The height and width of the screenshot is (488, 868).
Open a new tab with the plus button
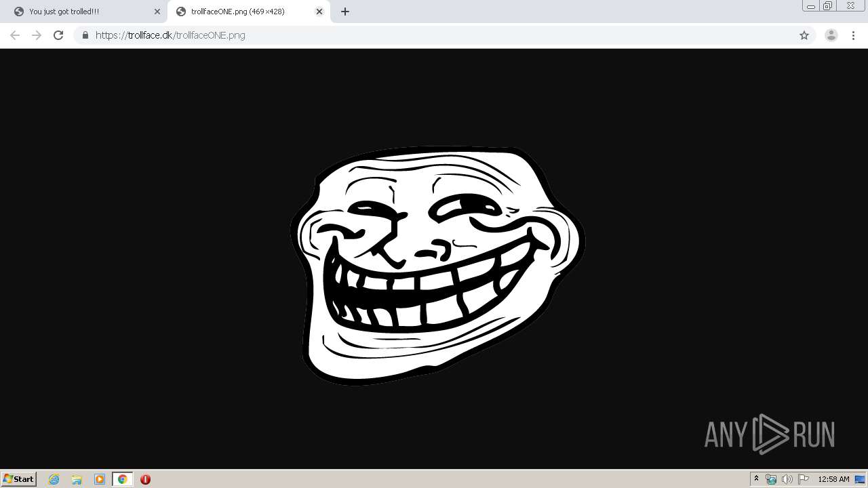pyautogui.click(x=345, y=12)
